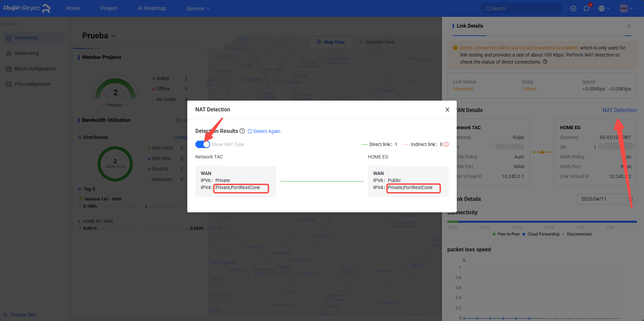This screenshot has height=321, width=644.
Task: Close the Link Details panel
Action: pos(629,26)
